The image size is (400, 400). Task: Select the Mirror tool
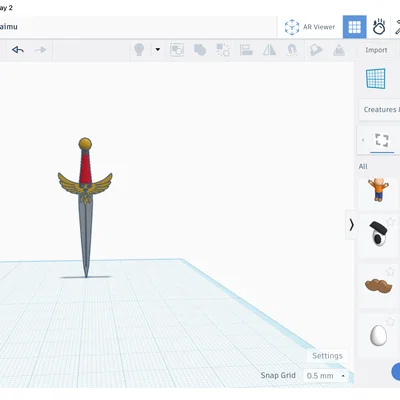[269, 50]
